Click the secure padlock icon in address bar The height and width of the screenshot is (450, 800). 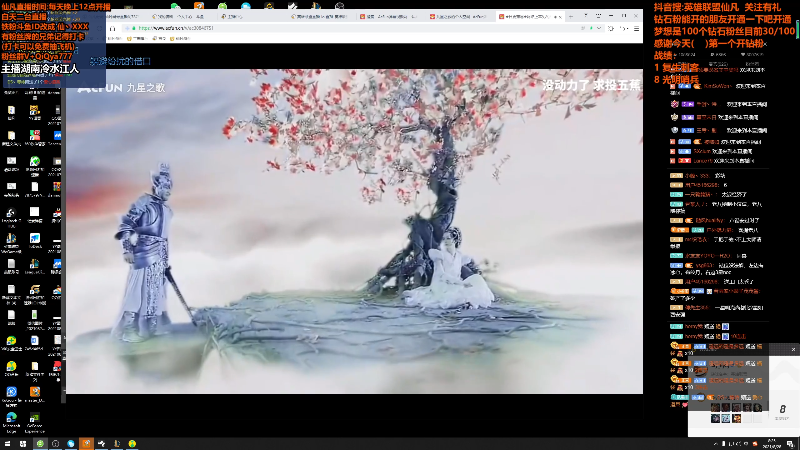[134, 29]
